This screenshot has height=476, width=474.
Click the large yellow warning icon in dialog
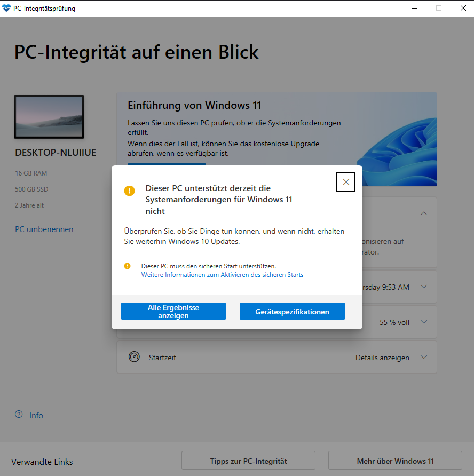tap(129, 191)
